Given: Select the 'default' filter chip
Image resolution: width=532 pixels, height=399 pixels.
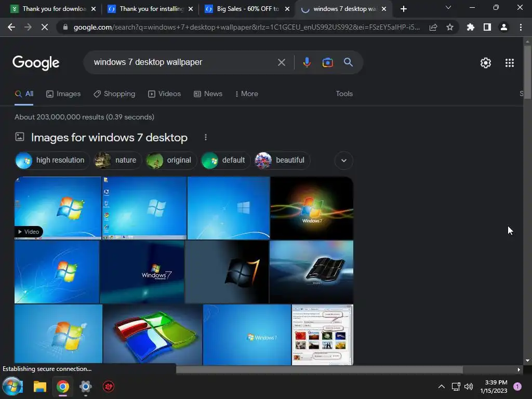Looking at the screenshot, I should [x=225, y=161].
